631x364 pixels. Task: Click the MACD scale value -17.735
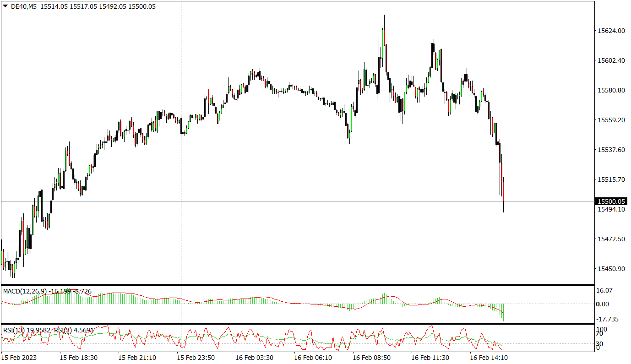(608, 319)
